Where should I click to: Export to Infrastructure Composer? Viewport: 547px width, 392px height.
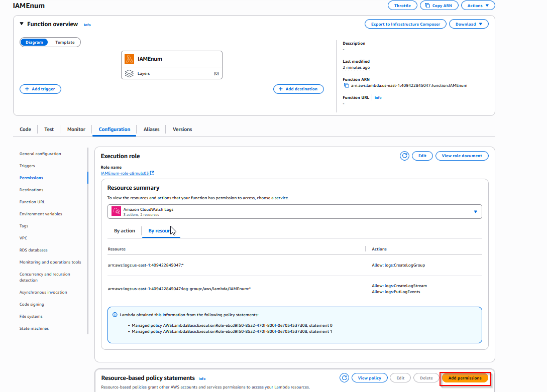405,24
